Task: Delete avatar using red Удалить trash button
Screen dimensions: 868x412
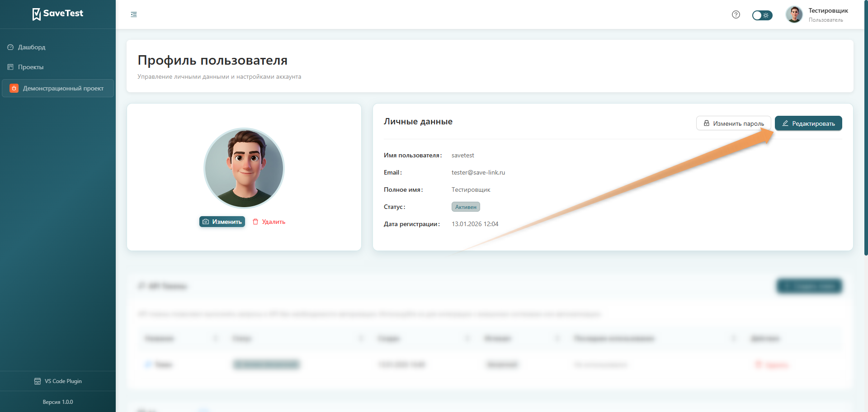Action: 269,222
